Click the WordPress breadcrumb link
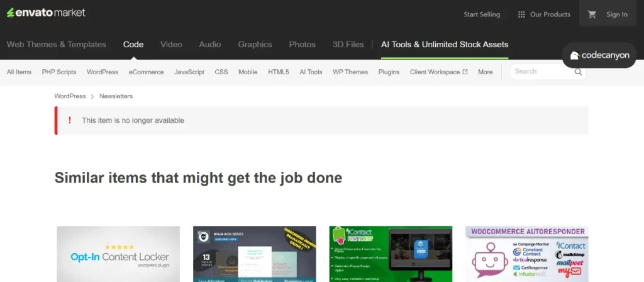Image resolution: width=644 pixels, height=282 pixels. (70, 96)
